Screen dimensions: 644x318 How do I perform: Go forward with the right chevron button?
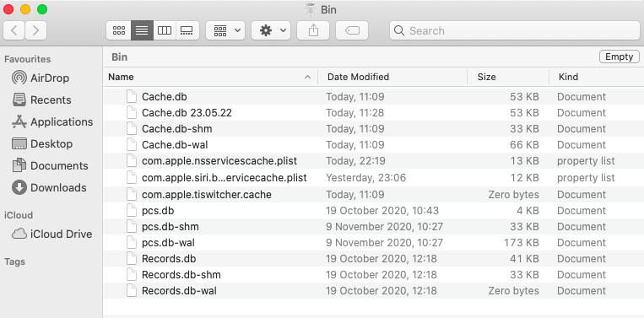coord(35,30)
